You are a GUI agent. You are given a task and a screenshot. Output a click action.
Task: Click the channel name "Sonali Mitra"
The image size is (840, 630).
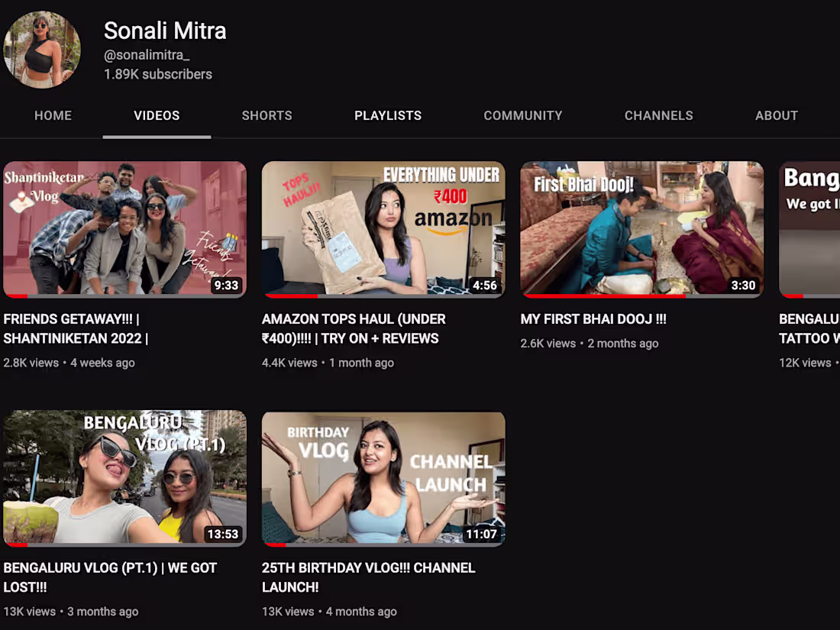click(x=165, y=31)
